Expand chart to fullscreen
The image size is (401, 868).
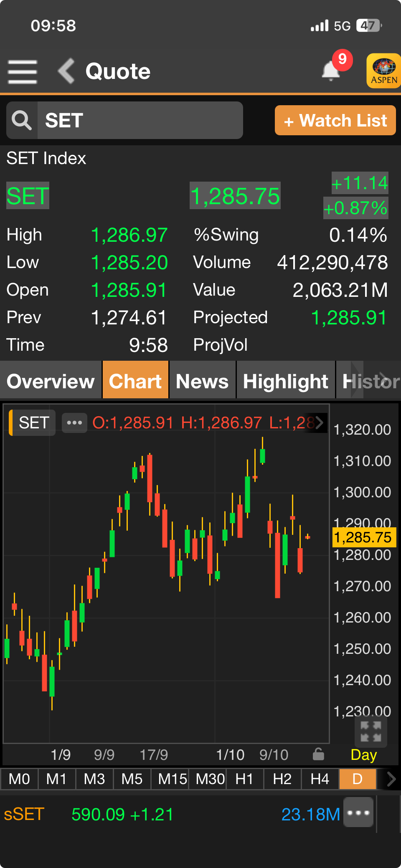click(x=371, y=731)
